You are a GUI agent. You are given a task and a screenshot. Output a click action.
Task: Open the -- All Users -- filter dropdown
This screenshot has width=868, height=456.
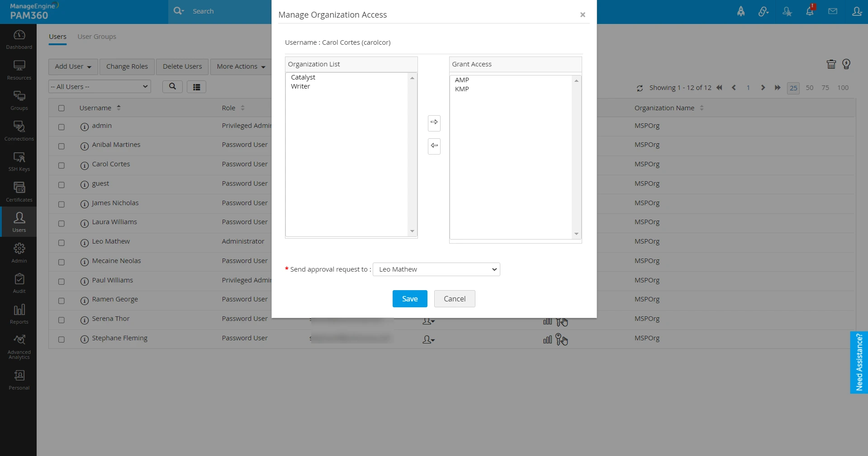100,86
